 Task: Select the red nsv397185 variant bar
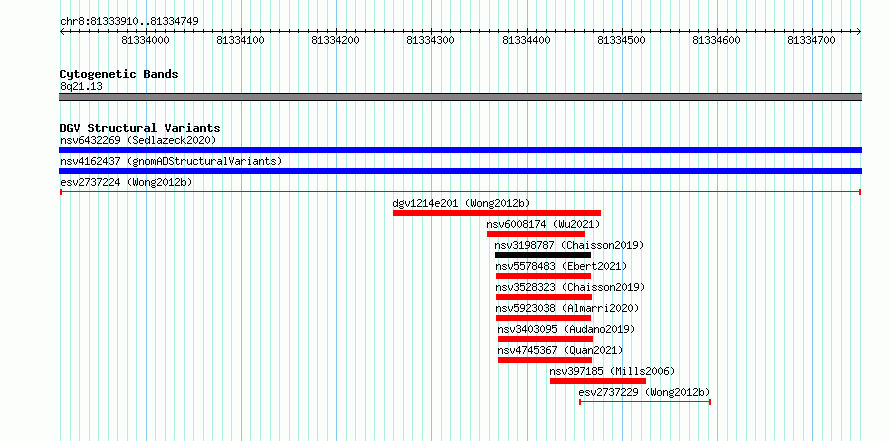coord(598,381)
